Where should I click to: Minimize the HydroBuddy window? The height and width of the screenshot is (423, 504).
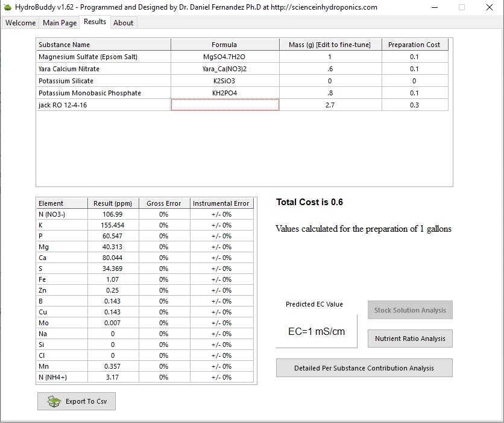435,7
